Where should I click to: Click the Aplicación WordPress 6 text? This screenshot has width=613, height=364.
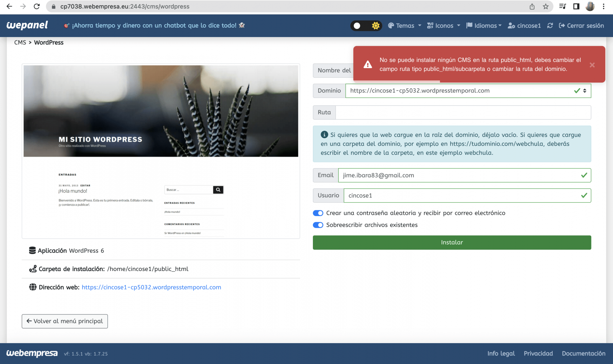click(71, 250)
